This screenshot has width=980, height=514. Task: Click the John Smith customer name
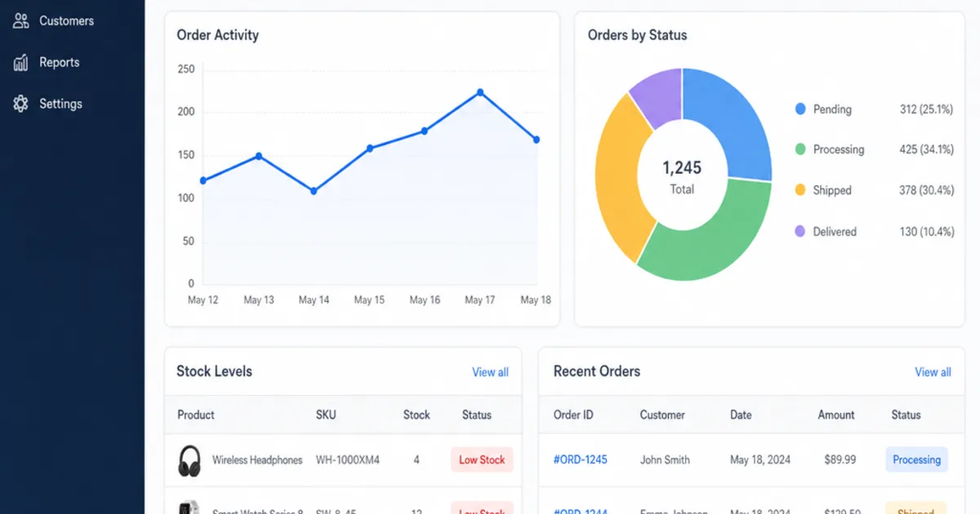point(665,459)
